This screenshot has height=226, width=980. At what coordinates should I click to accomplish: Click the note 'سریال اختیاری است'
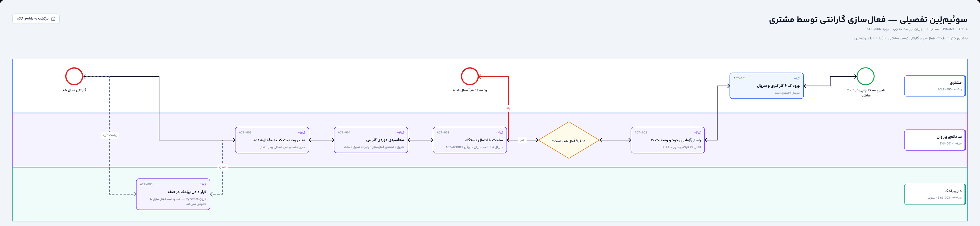[787, 93]
